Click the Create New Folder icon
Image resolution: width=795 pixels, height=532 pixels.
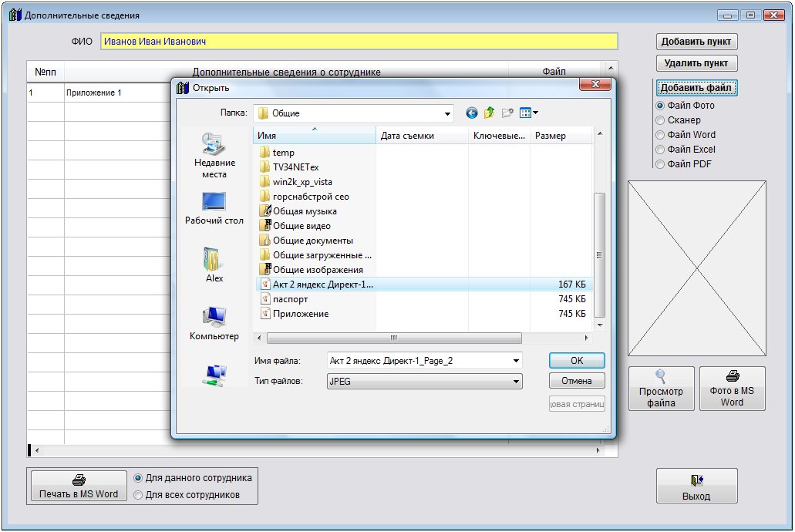point(507,113)
